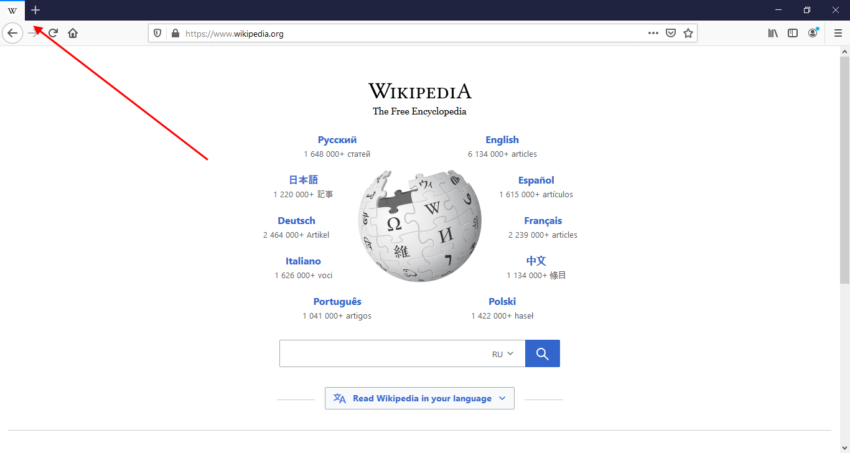Toggle the sidebar view icon
The width and height of the screenshot is (850, 453).
793,33
